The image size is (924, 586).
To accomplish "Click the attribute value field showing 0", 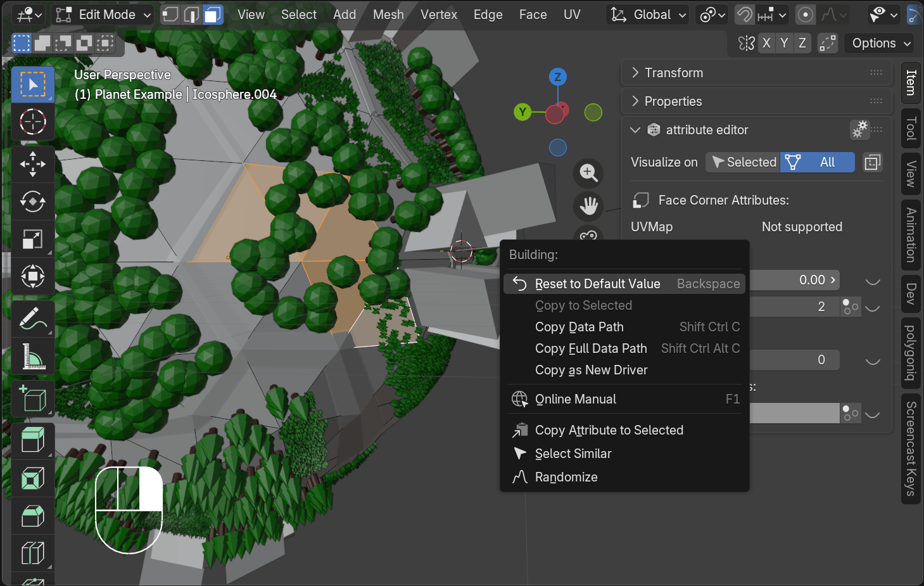I will pos(794,360).
